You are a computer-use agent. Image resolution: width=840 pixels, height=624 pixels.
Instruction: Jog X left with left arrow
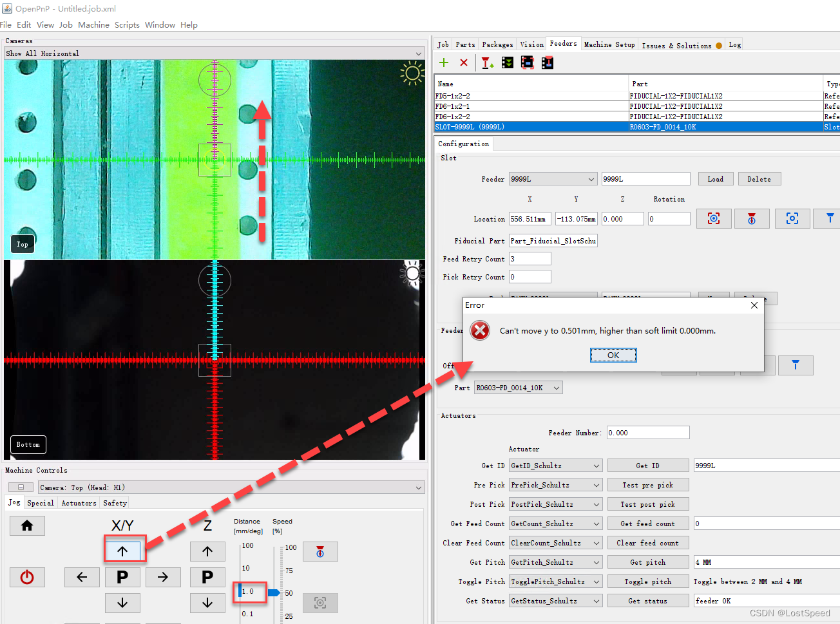(82, 577)
